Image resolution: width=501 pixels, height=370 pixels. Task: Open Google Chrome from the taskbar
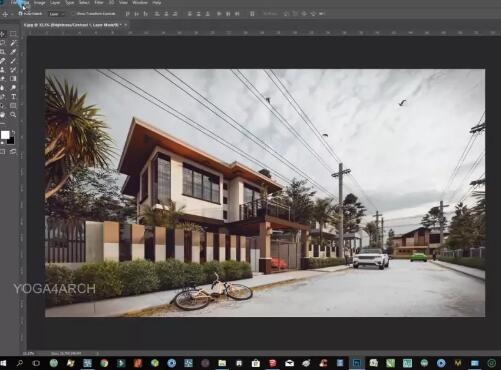tap(104, 363)
